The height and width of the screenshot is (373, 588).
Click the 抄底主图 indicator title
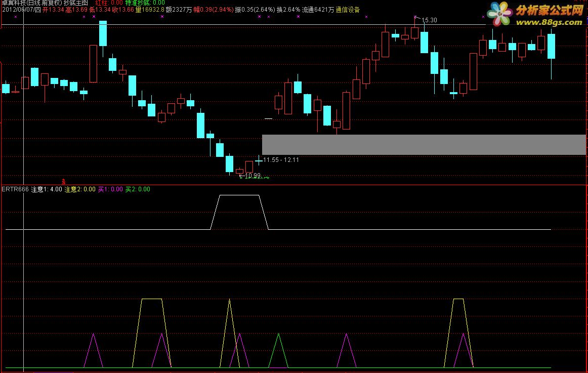76,3
